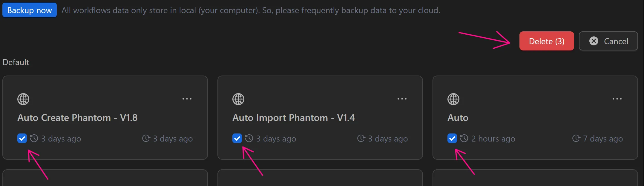
Task: Click history clock icon on Auto Import Phantom
Action: [x=249, y=139]
